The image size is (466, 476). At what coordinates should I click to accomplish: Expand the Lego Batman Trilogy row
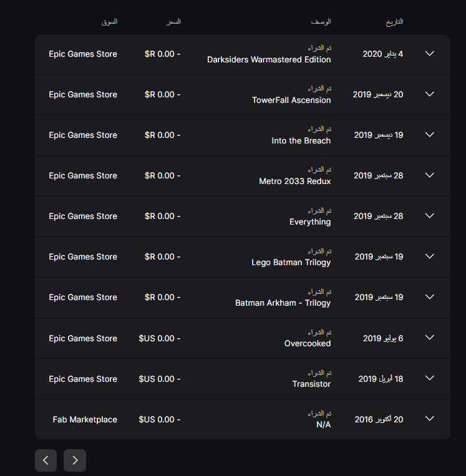(430, 256)
